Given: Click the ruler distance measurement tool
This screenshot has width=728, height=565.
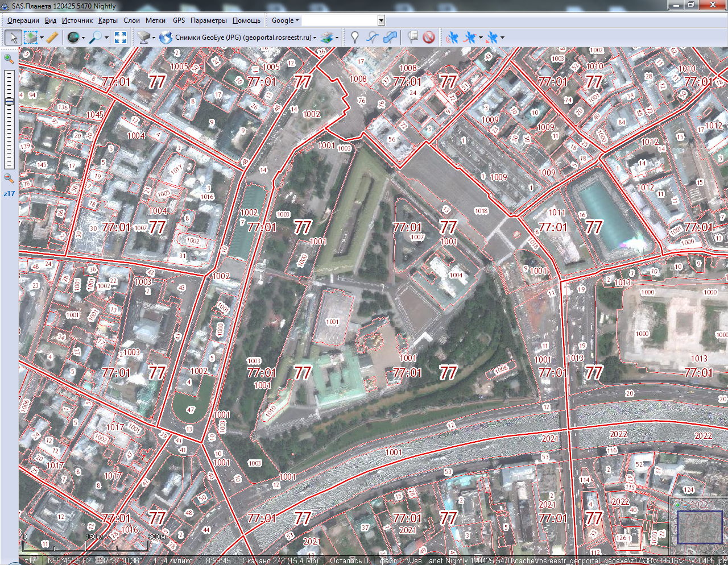Looking at the screenshot, I should (x=52, y=38).
